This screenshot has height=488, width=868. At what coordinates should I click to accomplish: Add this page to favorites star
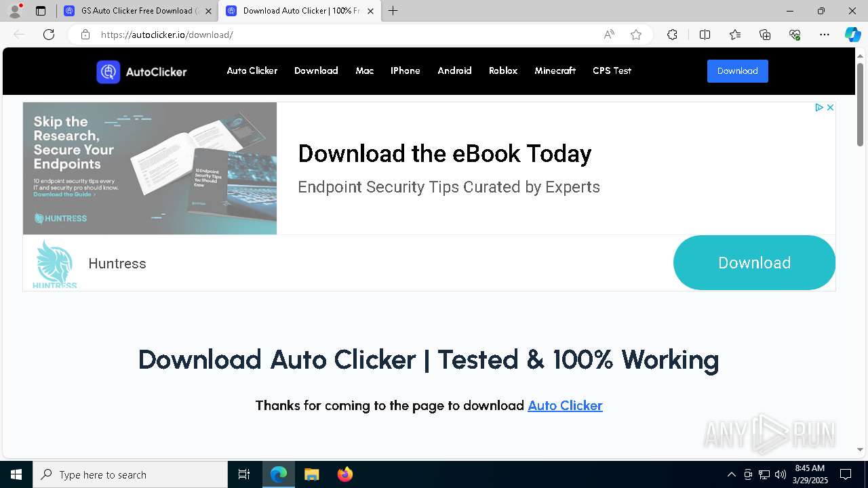636,35
